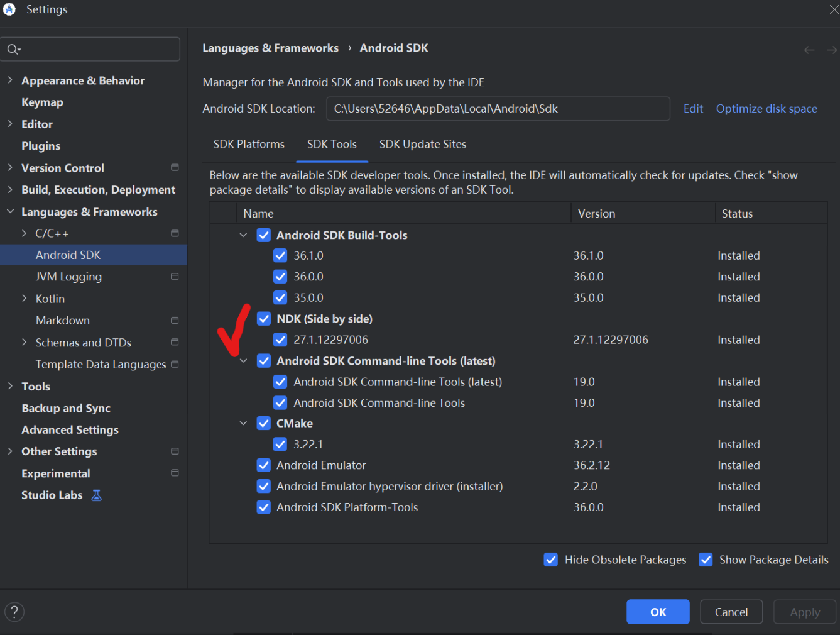Sort table by Status column header
This screenshot has height=635, width=840.
(771, 213)
